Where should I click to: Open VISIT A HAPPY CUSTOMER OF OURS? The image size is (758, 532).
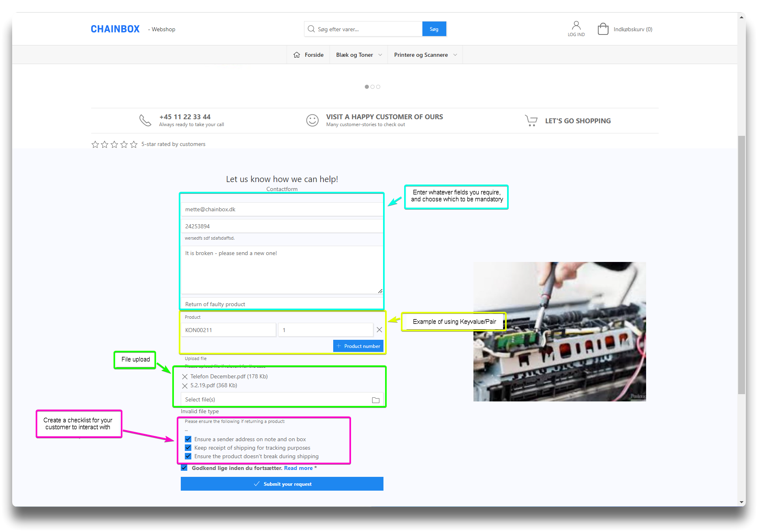tap(384, 117)
